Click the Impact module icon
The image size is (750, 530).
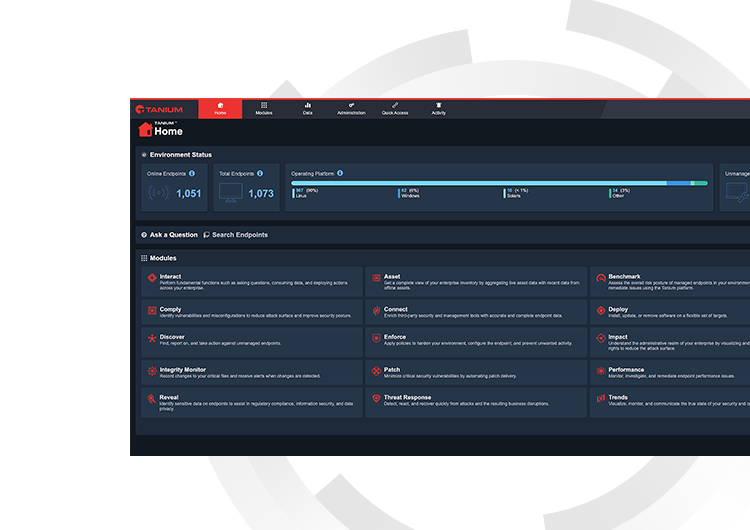601,338
